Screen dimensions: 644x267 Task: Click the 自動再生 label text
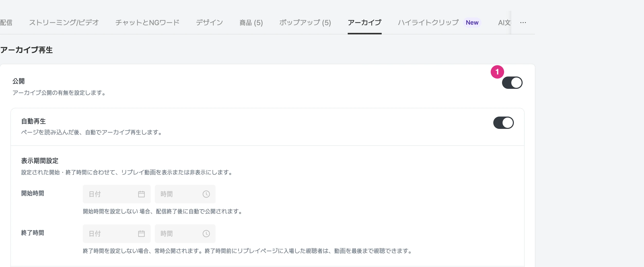[x=33, y=121]
